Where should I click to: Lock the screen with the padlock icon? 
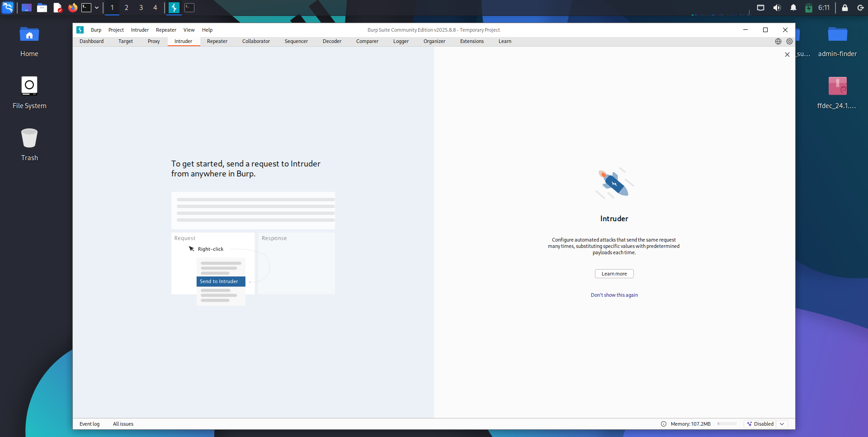844,8
